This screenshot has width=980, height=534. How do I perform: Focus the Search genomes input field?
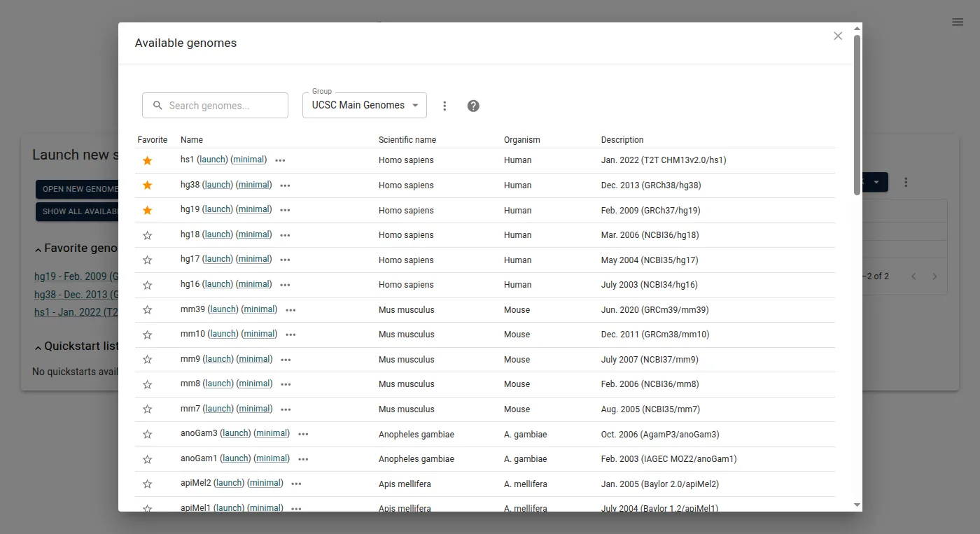(215, 106)
